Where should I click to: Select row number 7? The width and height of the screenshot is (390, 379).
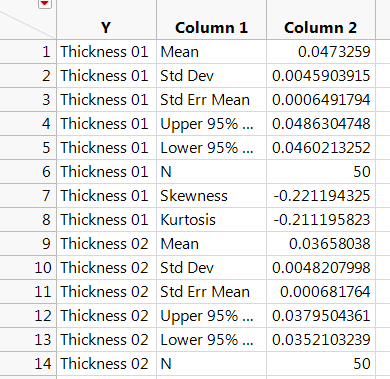(28, 196)
